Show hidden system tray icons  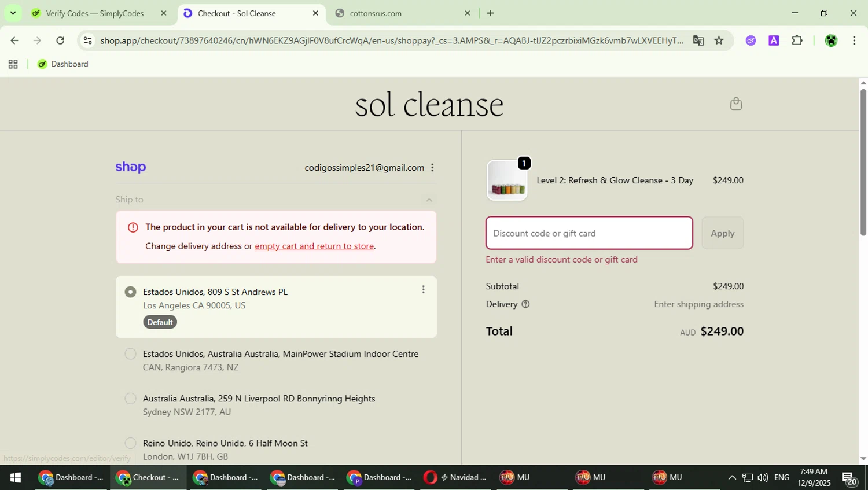coord(731,478)
